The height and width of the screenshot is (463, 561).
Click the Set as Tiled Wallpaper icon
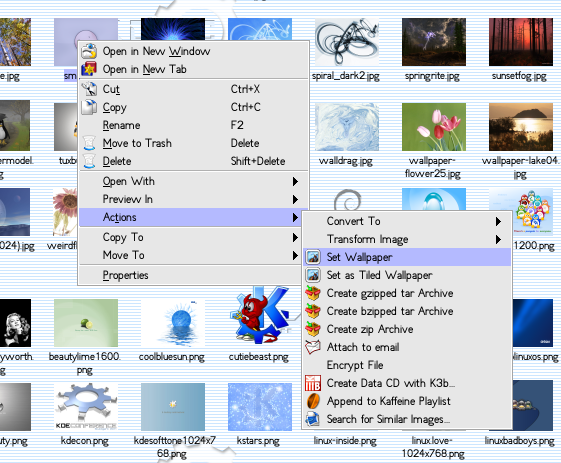point(313,275)
